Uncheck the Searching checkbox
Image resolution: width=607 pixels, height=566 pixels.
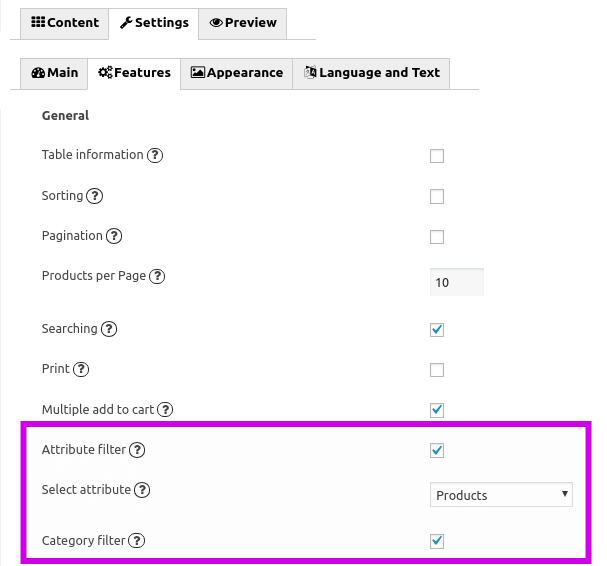pyautogui.click(x=437, y=330)
